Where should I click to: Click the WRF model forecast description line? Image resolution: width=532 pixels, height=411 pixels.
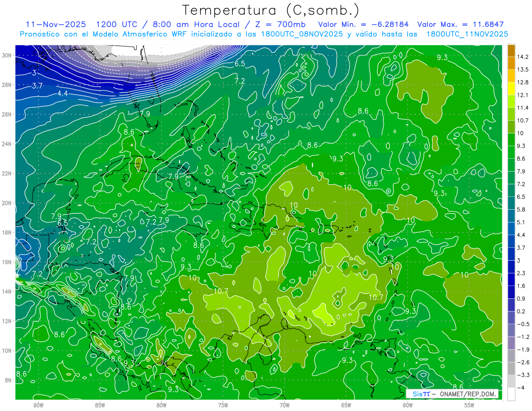pos(264,34)
